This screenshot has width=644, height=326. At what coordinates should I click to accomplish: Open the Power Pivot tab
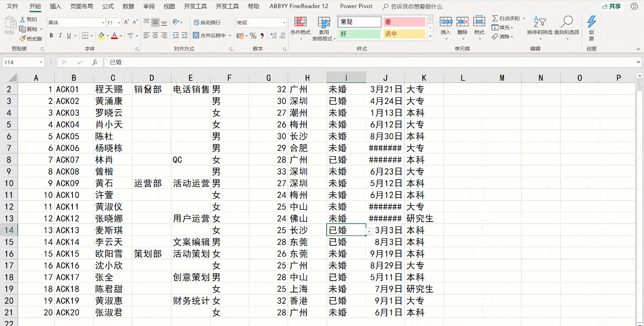pos(356,7)
